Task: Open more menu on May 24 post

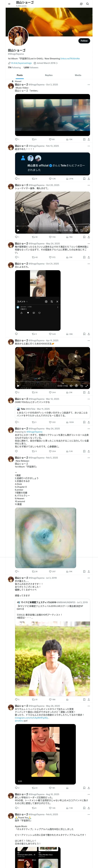Action: (x=89, y=244)
